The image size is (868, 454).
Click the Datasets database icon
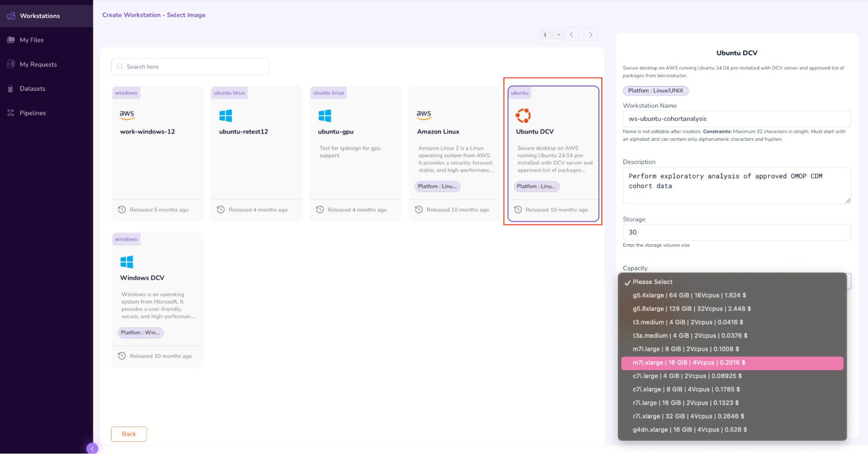pos(11,89)
